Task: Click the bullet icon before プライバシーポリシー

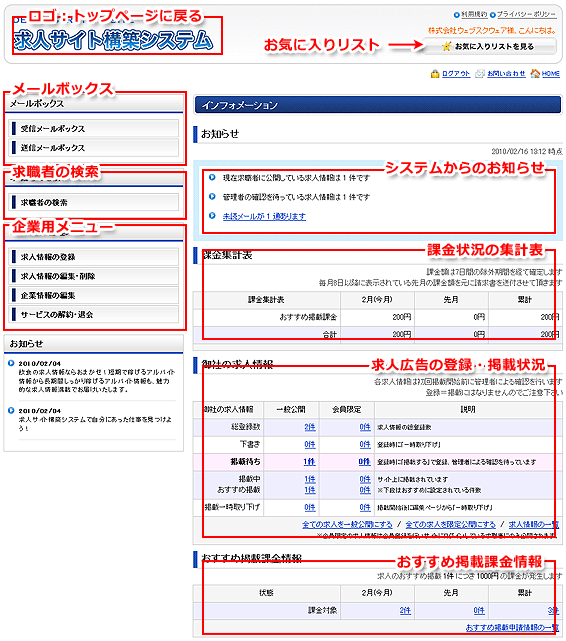Action: tap(492, 15)
